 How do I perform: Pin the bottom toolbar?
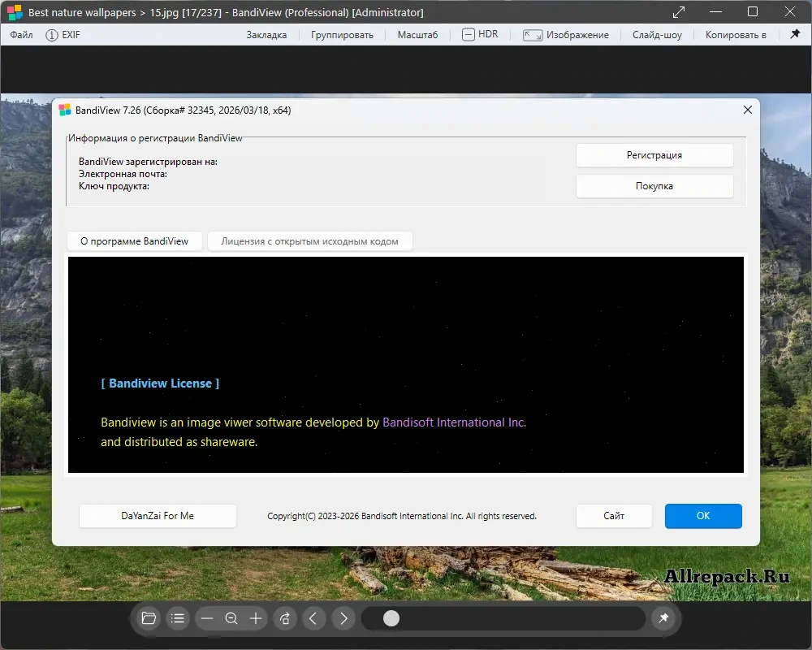(x=663, y=617)
